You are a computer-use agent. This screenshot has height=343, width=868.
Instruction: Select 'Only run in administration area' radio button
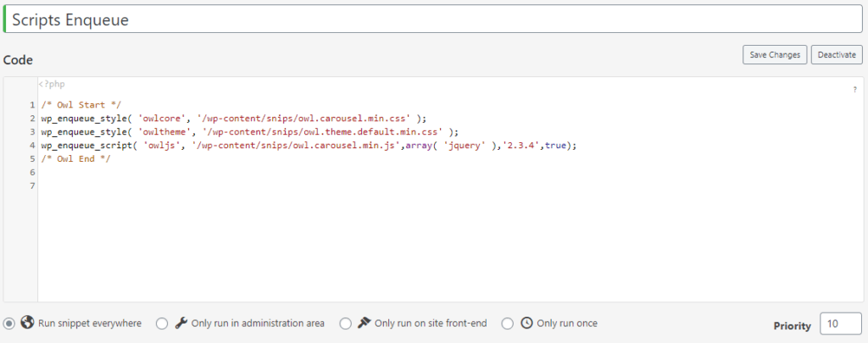(x=162, y=324)
